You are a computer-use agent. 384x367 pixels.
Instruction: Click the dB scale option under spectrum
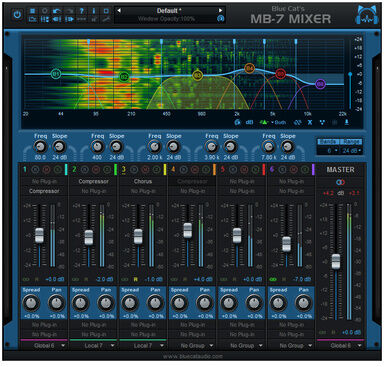pos(249,122)
